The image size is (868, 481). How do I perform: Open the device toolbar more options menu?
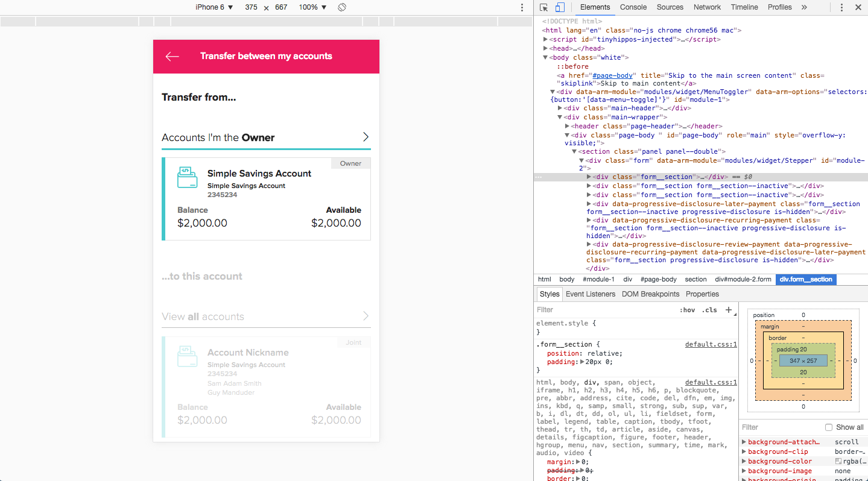[522, 7]
